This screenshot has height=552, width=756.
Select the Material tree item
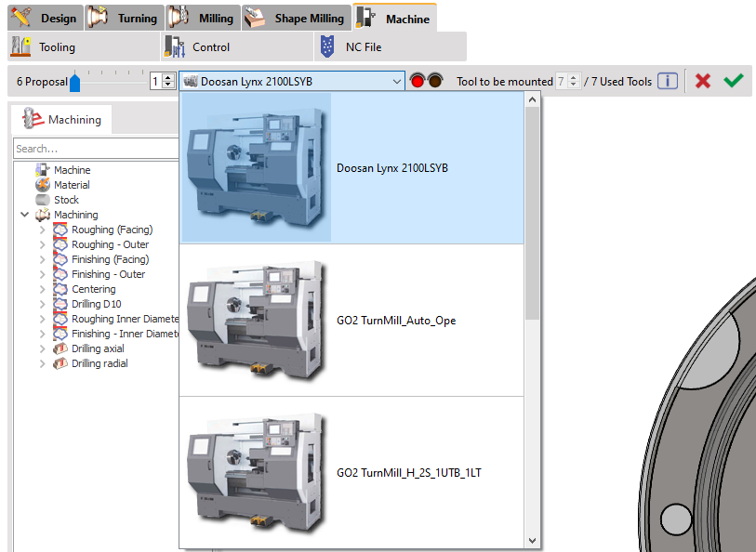pyautogui.click(x=72, y=185)
